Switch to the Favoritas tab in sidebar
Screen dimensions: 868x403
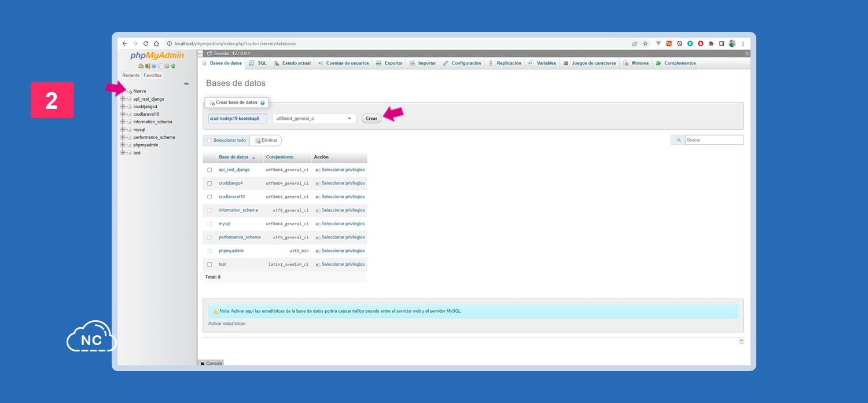click(153, 75)
